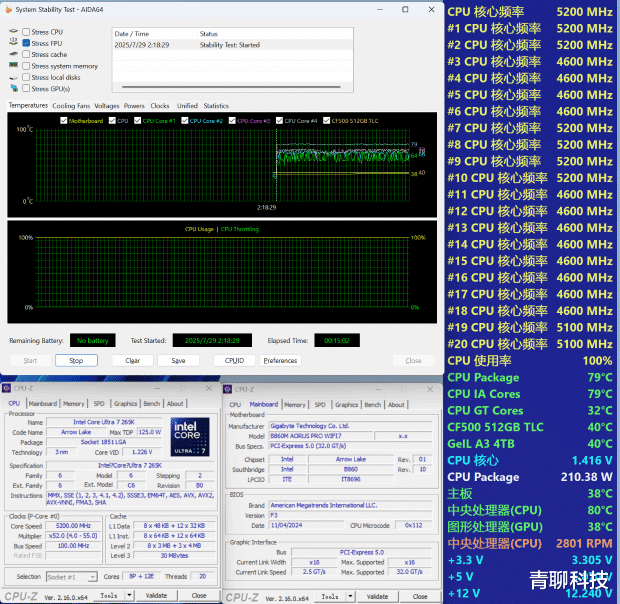Click the 2:18:29 time marker in temperature graph
This screenshot has height=604, width=620.
tap(267, 207)
